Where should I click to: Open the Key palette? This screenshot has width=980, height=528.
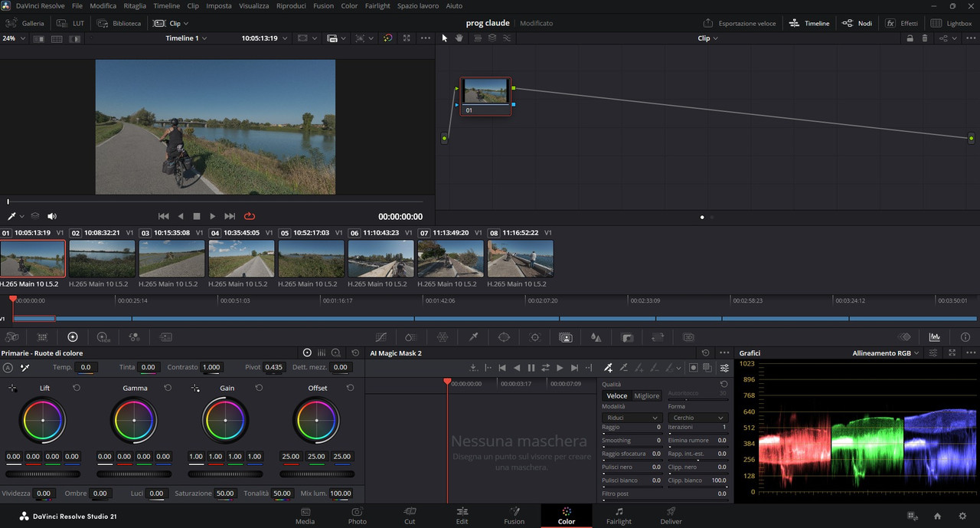(x=627, y=337)
